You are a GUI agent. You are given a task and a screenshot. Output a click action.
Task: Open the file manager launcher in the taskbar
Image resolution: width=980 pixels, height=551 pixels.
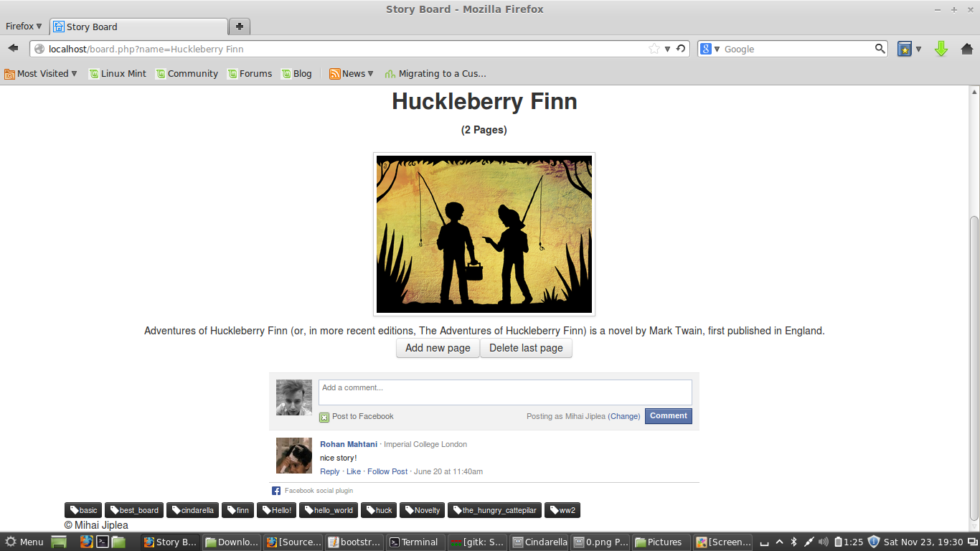coord(118,542)
